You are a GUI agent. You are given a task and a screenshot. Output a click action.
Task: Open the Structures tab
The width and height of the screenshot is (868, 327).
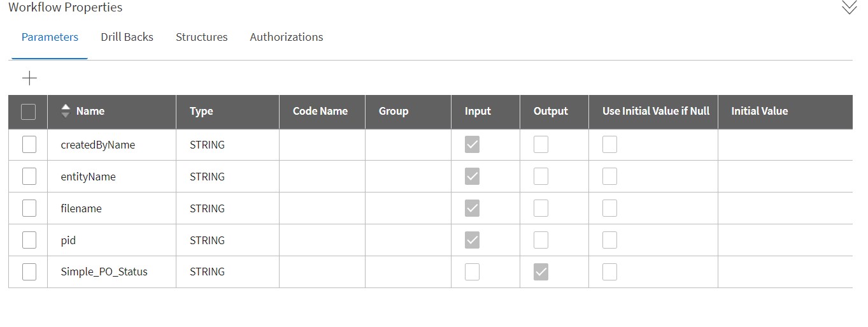pyautogui.click(x=201, y=37)
